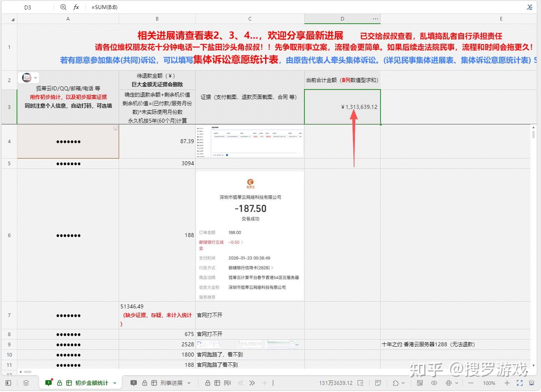Expand the plugins dropdown chevron in status bar

click(403, 383)
